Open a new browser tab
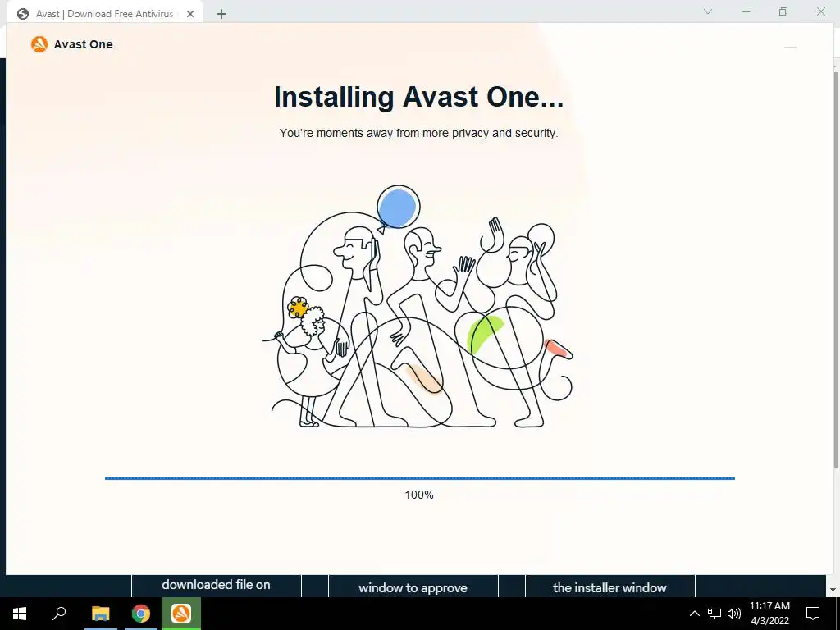 click(x=221, y=14)
